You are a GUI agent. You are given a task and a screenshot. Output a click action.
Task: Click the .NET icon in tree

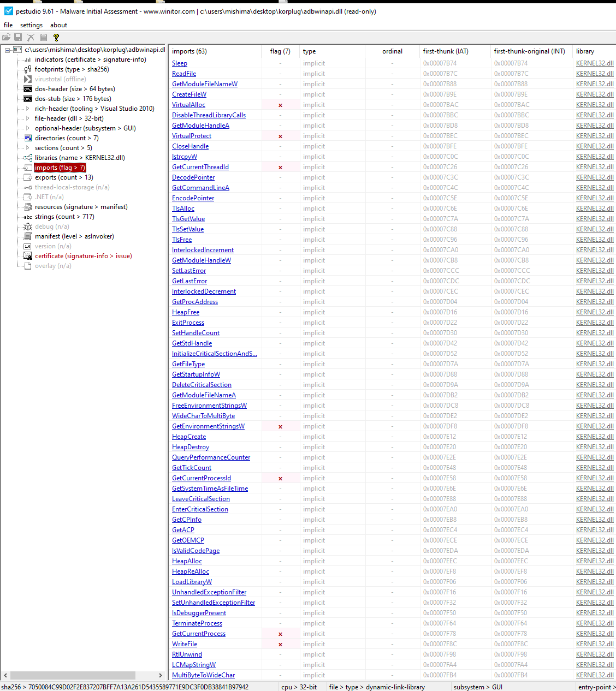coord(28,197)
